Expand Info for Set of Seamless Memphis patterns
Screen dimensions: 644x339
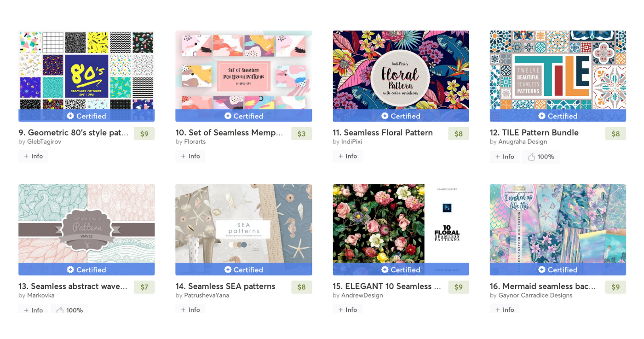pyautogui.click(x=190, y=156)
